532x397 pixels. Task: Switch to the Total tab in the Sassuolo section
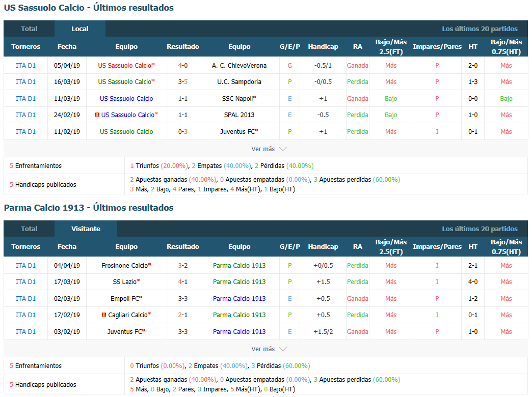tap(29, 29)
